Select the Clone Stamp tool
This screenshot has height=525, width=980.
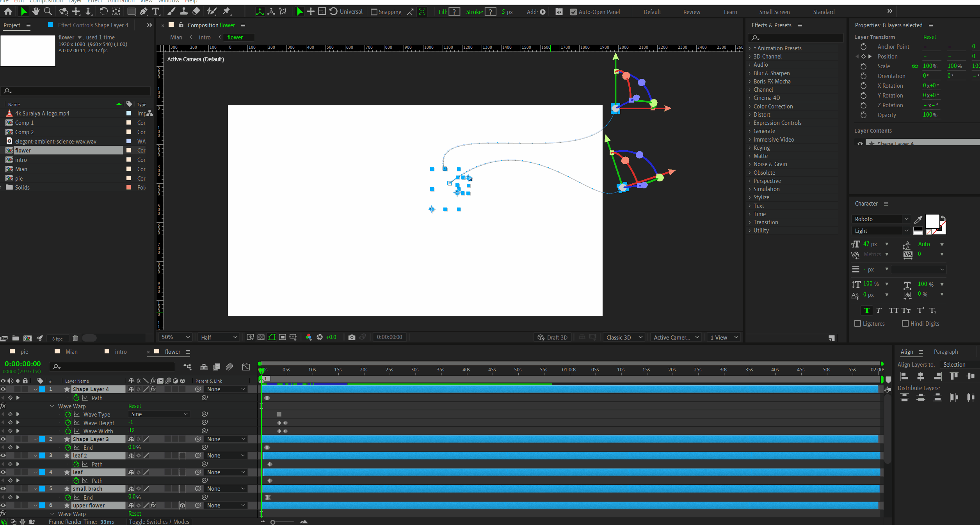(x=183, y=11)
